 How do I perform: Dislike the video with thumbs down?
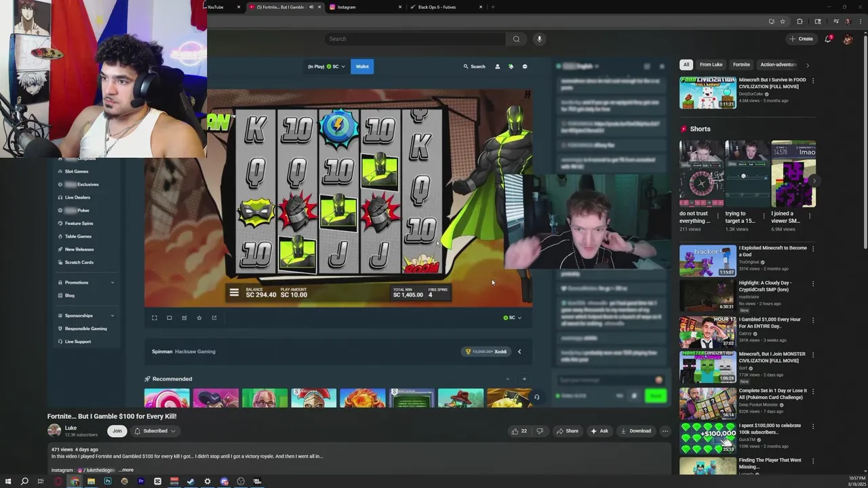coord(540,431)
